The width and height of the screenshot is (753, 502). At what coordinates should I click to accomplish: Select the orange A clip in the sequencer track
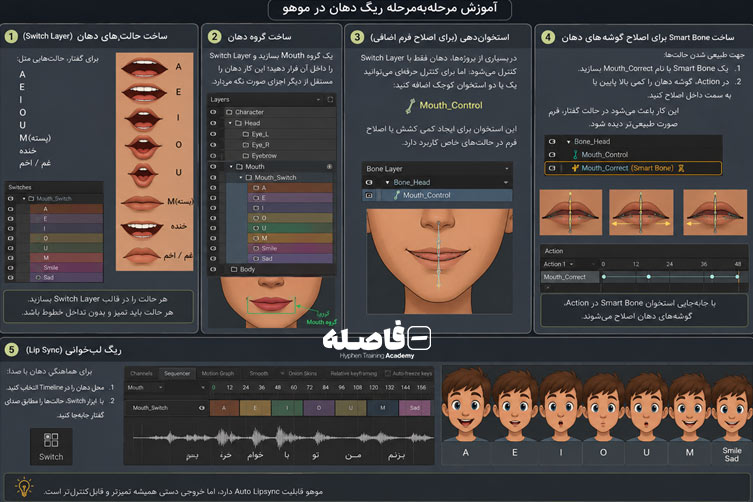(224, 408)
